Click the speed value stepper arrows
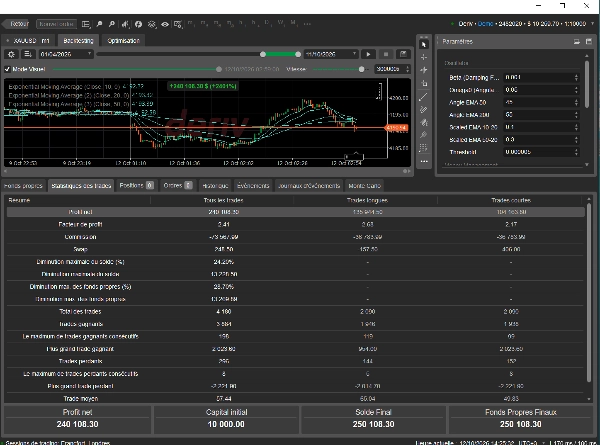This screenshot has width=600, height=445. click(408, 69)
